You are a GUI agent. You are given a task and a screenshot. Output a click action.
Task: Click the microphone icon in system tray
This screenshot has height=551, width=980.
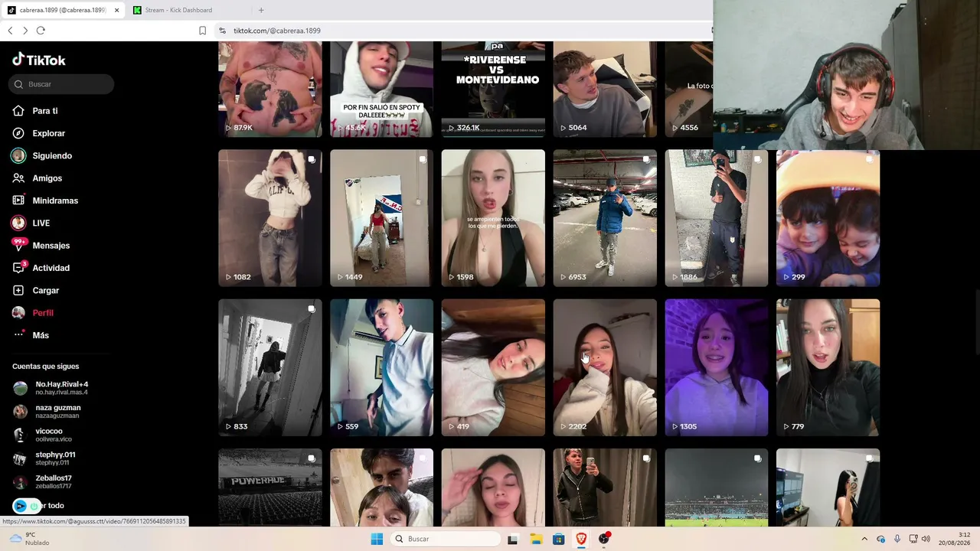[897, 539]
